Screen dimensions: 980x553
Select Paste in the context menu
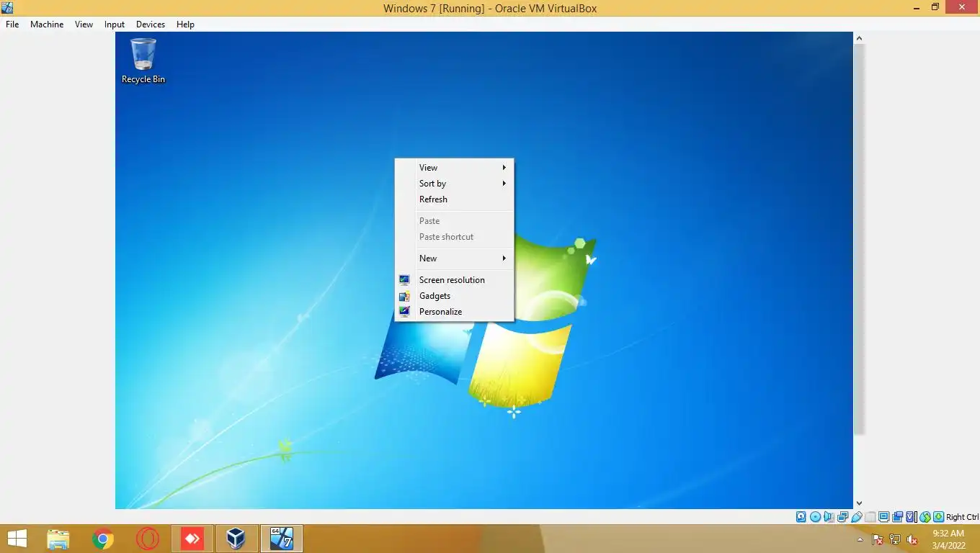[454, 220]
